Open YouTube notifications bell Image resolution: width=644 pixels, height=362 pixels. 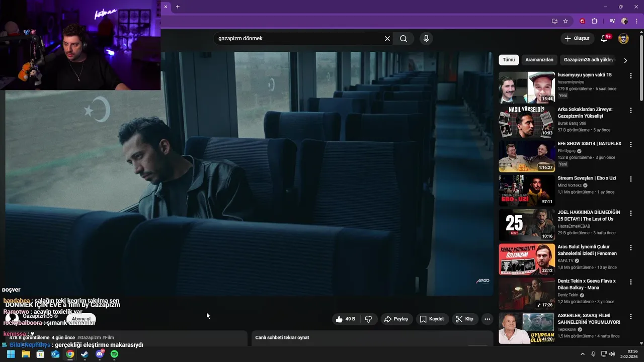(604, 39)
